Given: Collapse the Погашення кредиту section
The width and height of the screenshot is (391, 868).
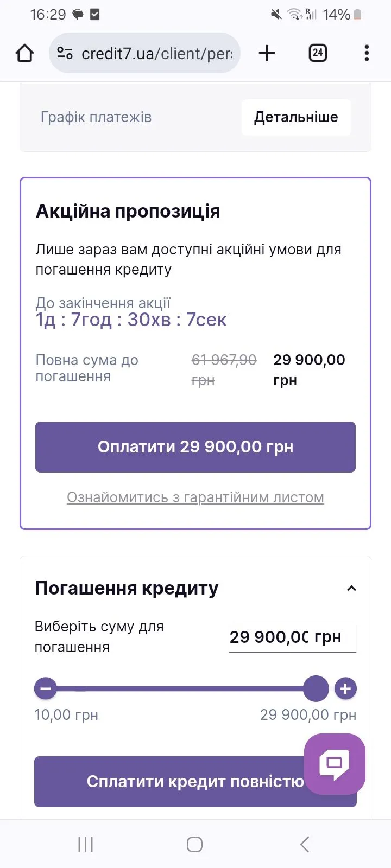Looking at the screenshot, I should pos(351,589).
